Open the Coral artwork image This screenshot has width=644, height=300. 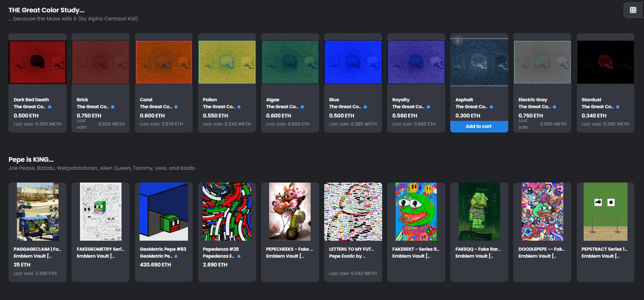coord(163,62)
